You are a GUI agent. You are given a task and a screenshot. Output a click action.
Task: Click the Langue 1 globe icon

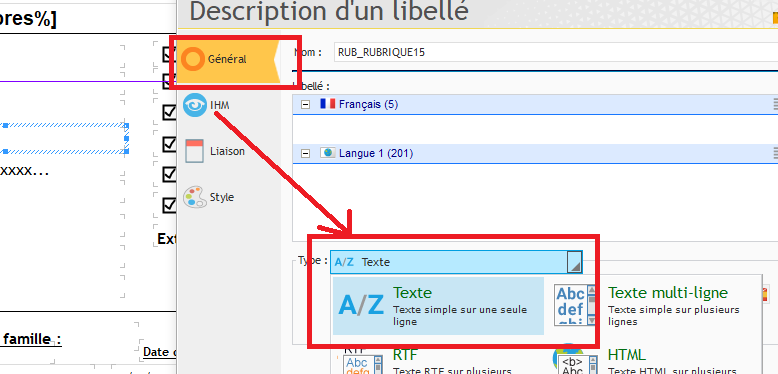click(327, 153)
